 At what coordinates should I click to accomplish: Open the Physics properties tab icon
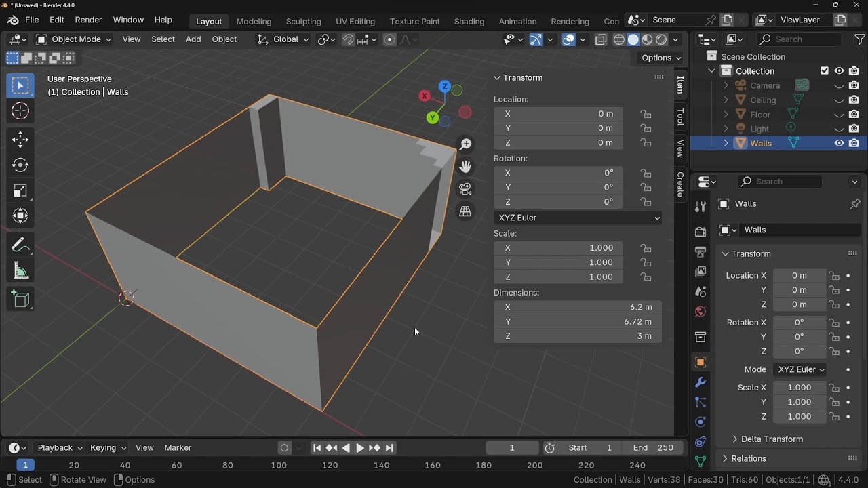[x=701, y=422]
